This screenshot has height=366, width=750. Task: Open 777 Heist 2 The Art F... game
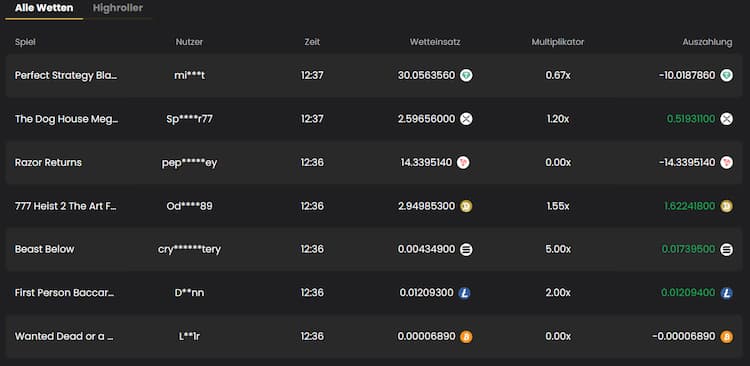point(66,206)
